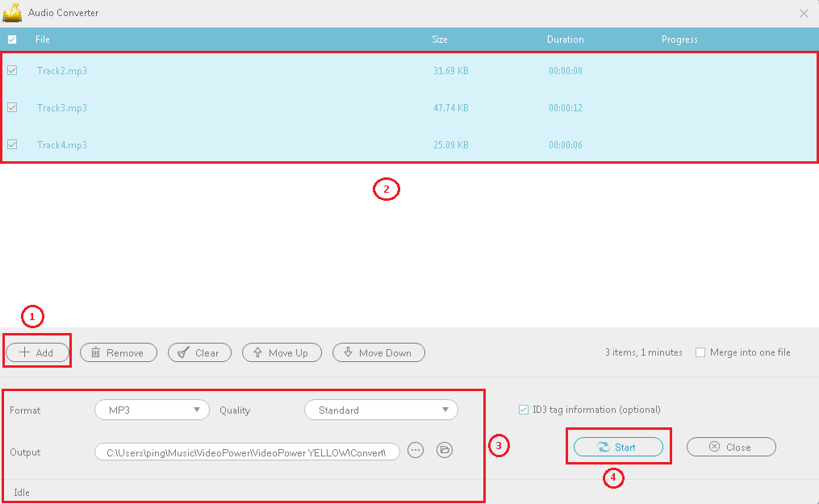This screenshot has width=819, height=504.
Task: Start the audio conversion
Action: tap(618, 447)
